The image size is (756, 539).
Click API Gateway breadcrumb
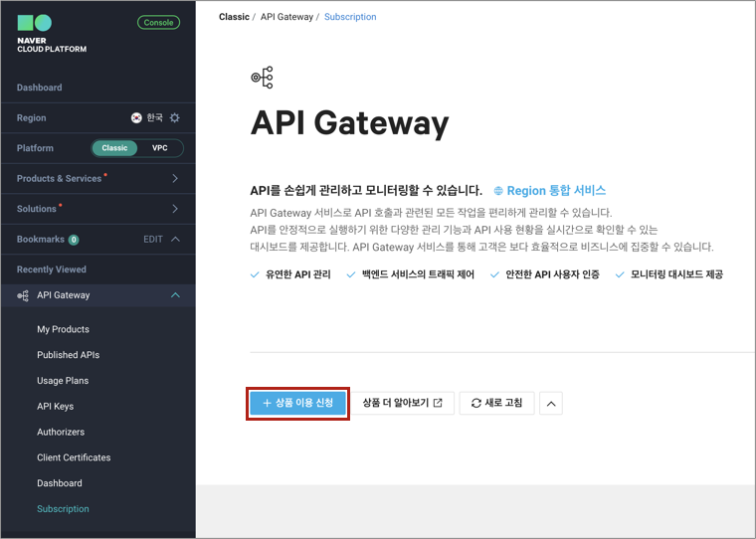coord(286,17)
